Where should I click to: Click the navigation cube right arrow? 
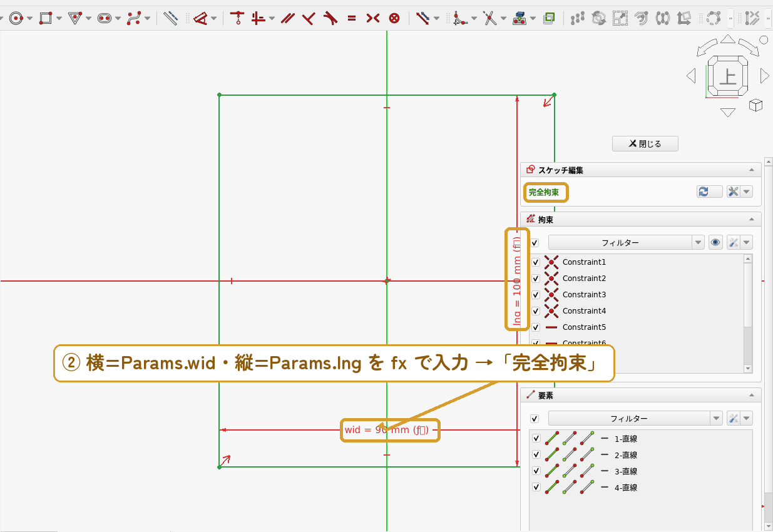[764, 76]
